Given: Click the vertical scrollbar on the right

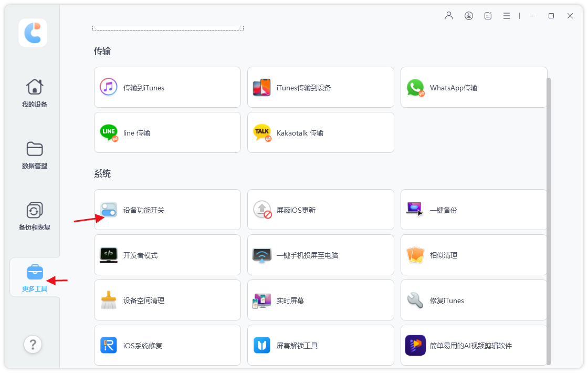Looking at the screenshot, I should pyautogui.click(x=549, y=221).
